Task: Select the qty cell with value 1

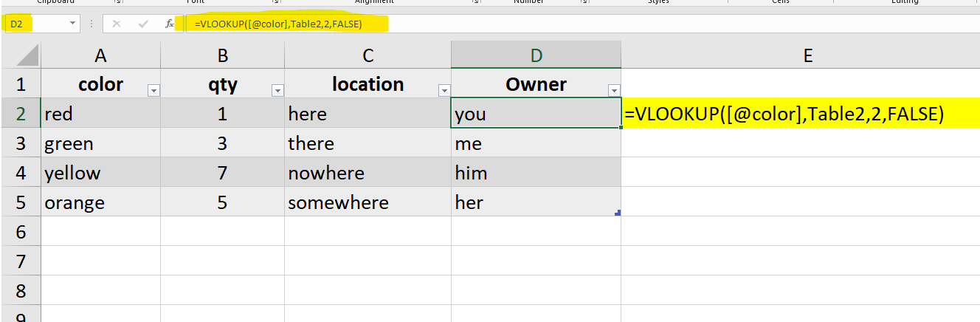Action: 223,113
